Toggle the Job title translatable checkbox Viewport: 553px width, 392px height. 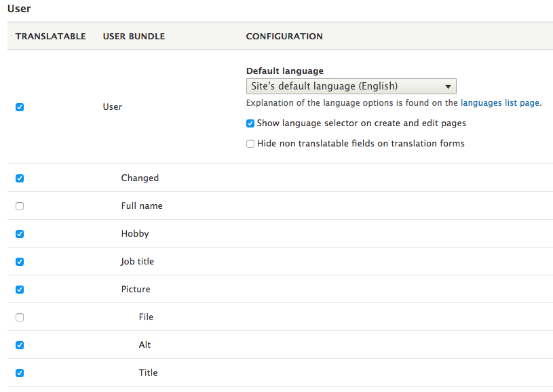point(20,262)
